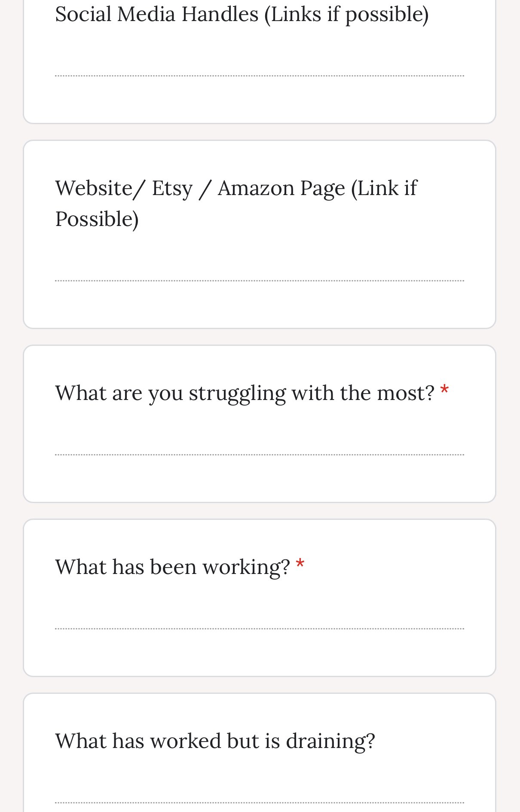Click the required asterisk after 'What has been working?'
The image size is (520, 812).
(300, 565)
